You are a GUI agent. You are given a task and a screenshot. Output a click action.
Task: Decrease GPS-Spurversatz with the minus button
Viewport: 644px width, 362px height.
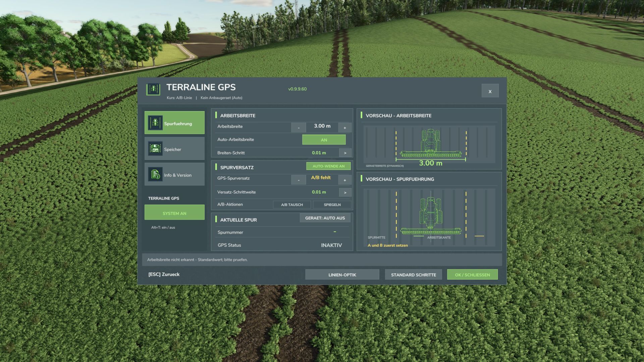point(299,180)
